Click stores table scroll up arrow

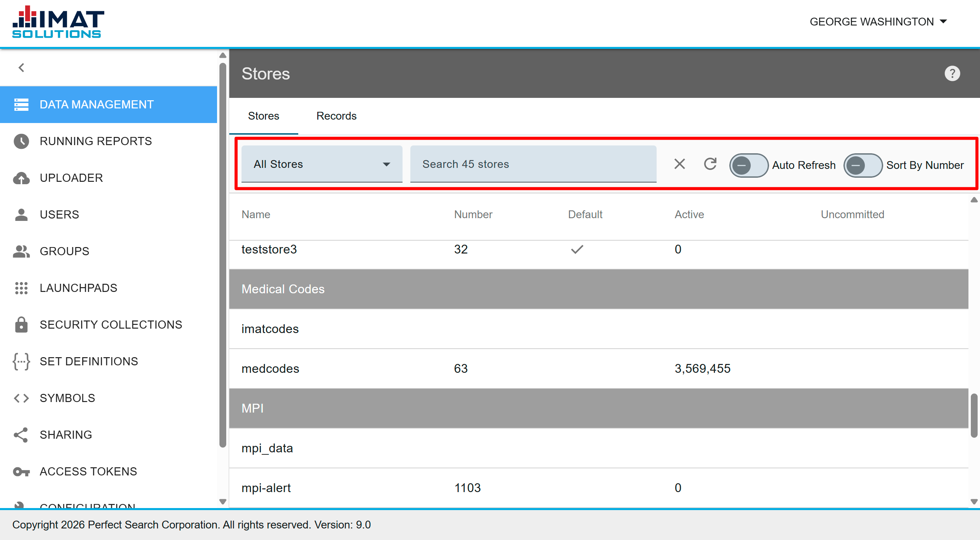974,200
